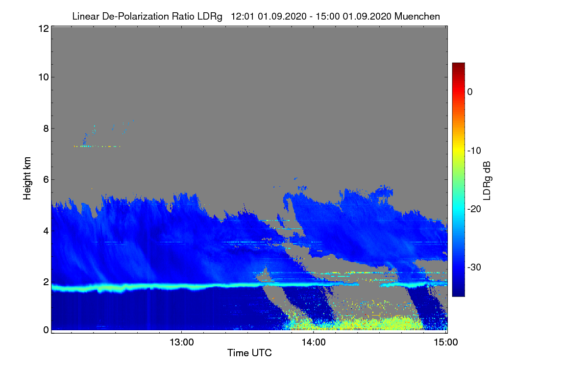Click the colorbar tick label "-30"
The image size is (588, 392).
[474, 268]
